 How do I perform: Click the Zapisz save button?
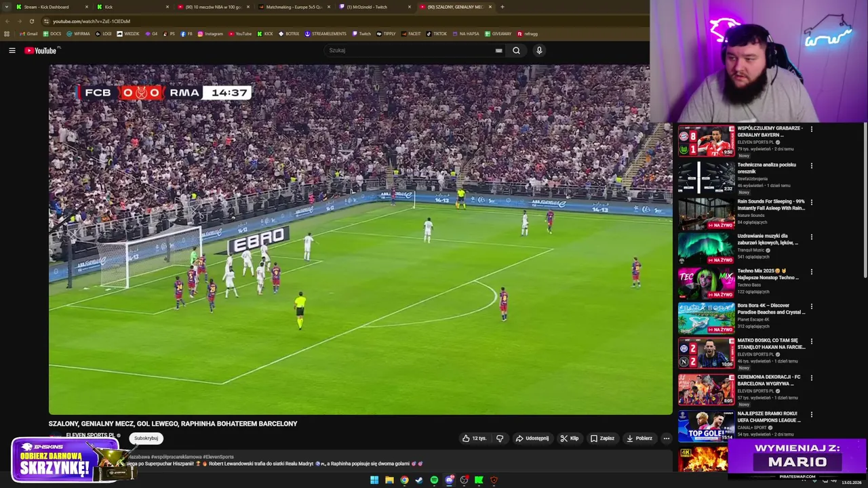(602, 439)
